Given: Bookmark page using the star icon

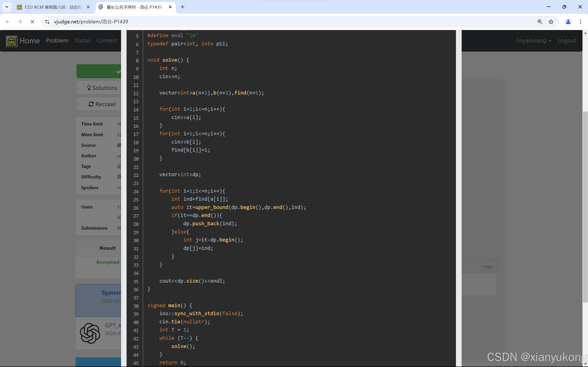Looking at the screenshot, I should [x=551, y=22].
